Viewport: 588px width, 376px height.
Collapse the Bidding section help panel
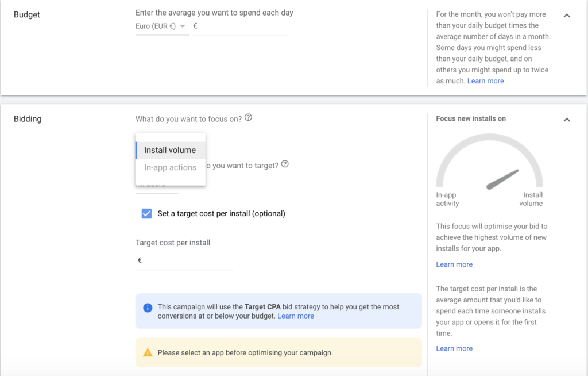point(567,120)
